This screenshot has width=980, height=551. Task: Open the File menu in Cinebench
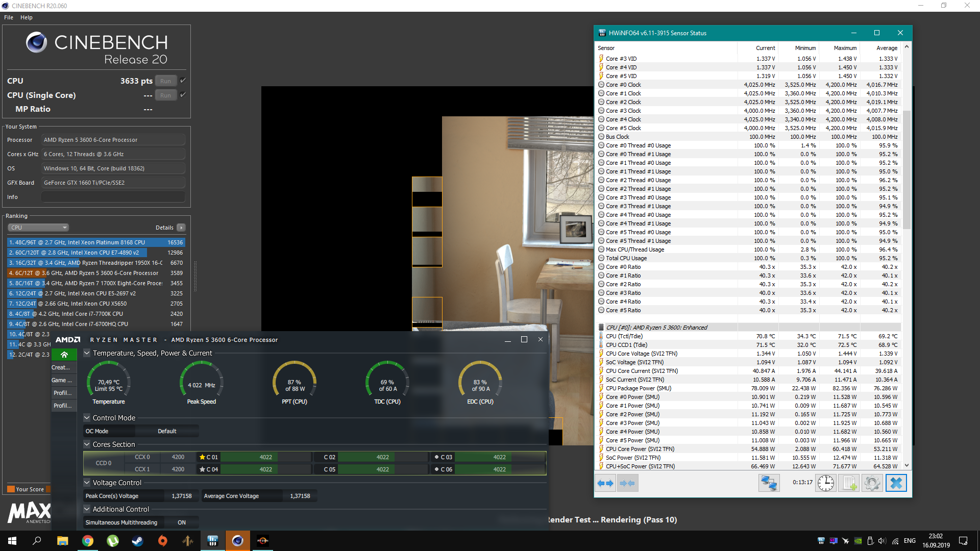pos(9,17)
